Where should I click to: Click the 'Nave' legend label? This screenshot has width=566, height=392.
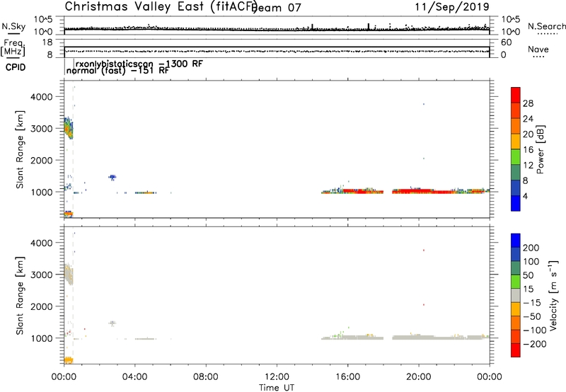pyautogui.click(x=538, y=49)
